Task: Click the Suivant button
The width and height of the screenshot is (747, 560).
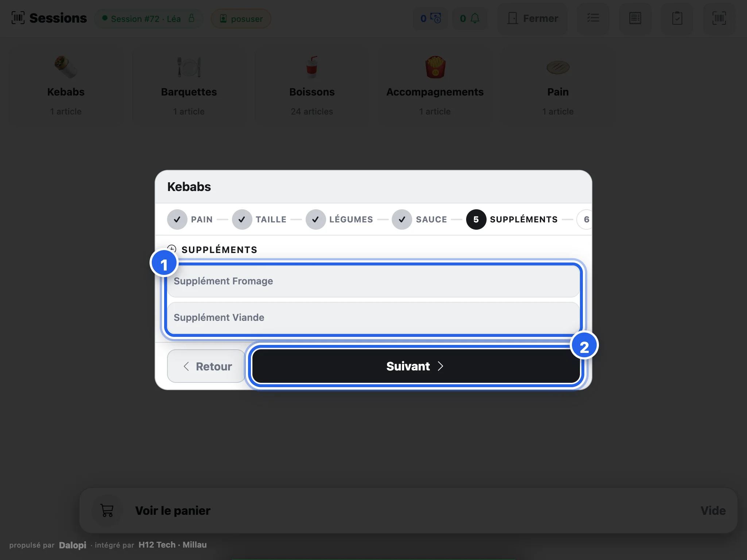Action: coord(416,366)
